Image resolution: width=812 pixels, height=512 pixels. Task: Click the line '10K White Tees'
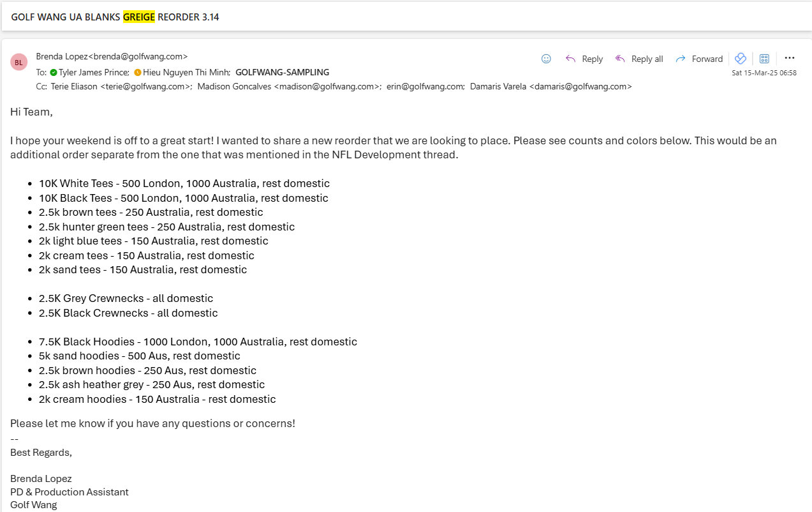coord(184,184)
